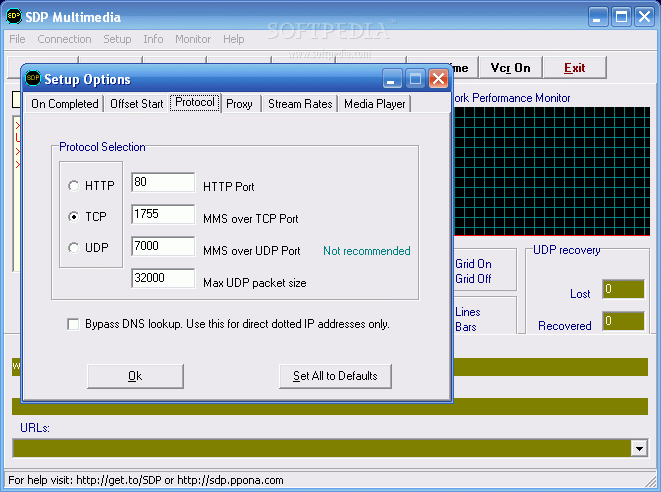
Task: Click the Lost packets value box
Action: [623, 289]
